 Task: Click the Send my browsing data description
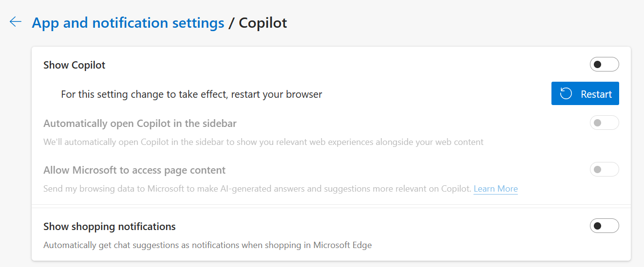coord(257,189)
